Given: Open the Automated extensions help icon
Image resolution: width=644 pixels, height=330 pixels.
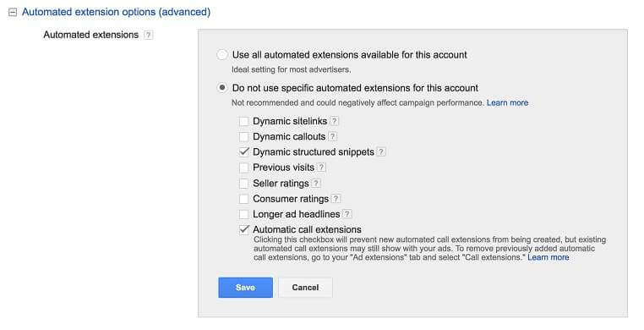Looking at the screenshot, I should tap(148, 36).
